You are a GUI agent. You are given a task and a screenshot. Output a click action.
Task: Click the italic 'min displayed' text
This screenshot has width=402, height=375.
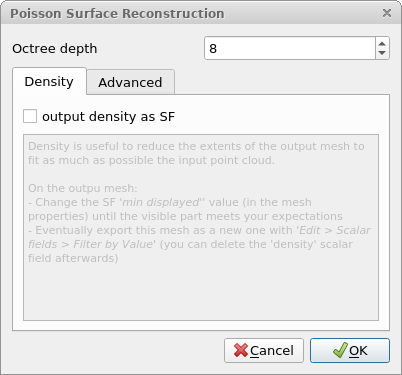(x=161, y=202)
